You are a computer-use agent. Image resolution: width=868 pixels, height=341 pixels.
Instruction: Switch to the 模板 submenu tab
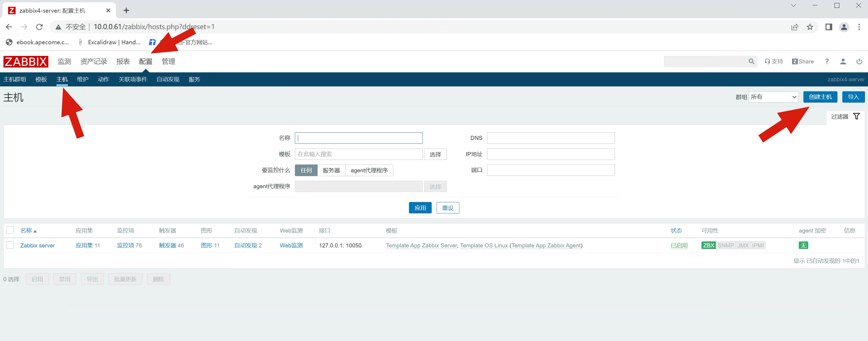(x=41, y=79)
